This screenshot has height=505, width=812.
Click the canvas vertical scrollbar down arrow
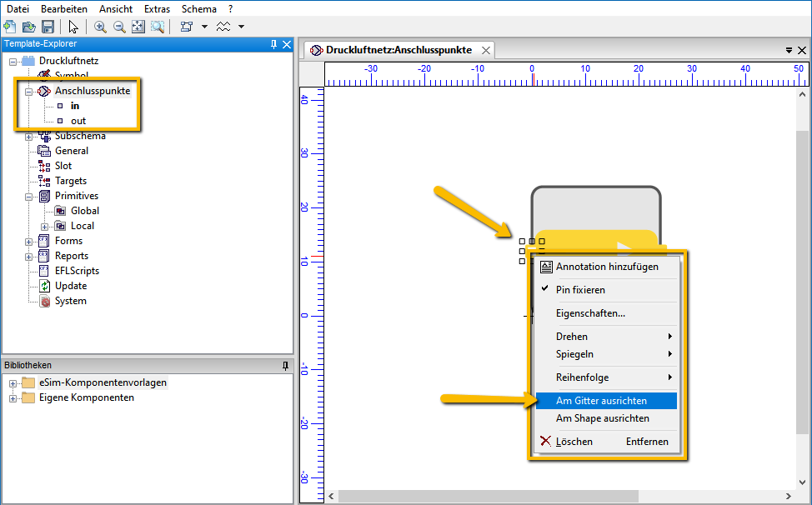tap(802, 482)
